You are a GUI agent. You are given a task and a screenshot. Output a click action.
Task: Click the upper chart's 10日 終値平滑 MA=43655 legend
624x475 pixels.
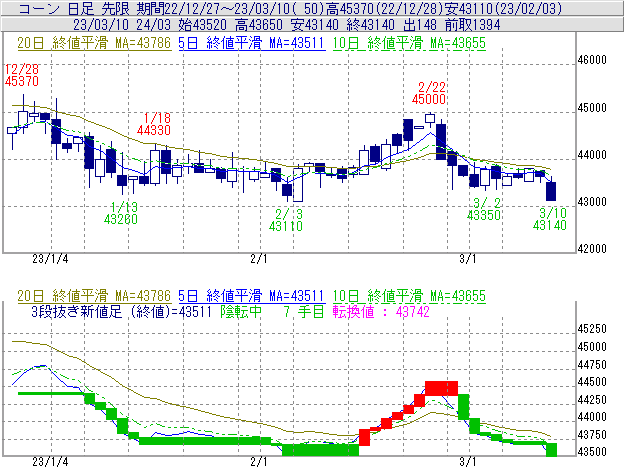[x=409, y=43]
